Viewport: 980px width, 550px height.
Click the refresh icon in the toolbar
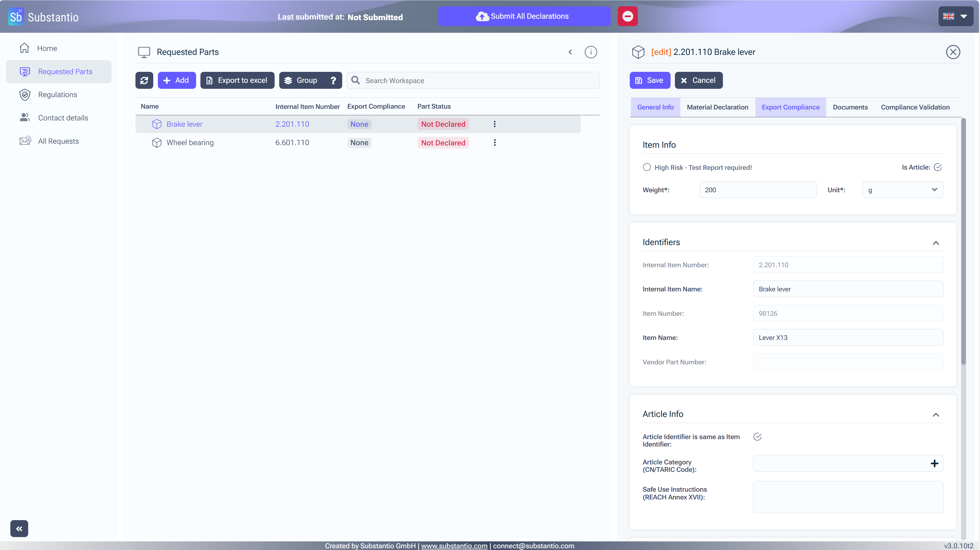(x=144, y=80)
